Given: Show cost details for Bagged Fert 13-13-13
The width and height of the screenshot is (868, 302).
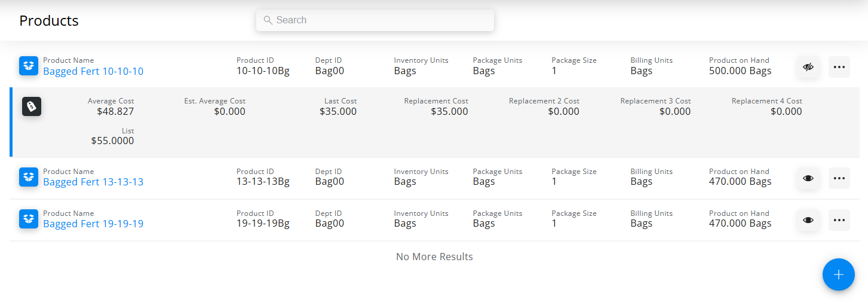Looking at the screenshot, I should click(x=808, y=178).
